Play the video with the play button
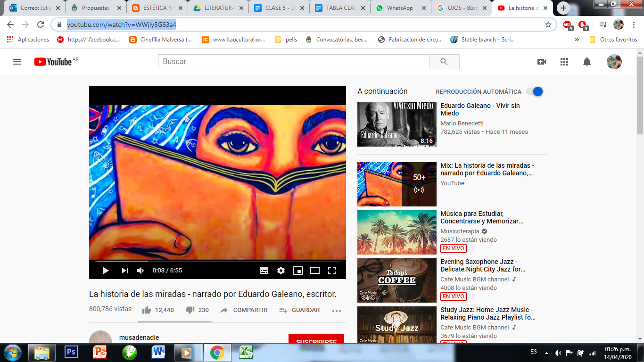 (106, 271)
